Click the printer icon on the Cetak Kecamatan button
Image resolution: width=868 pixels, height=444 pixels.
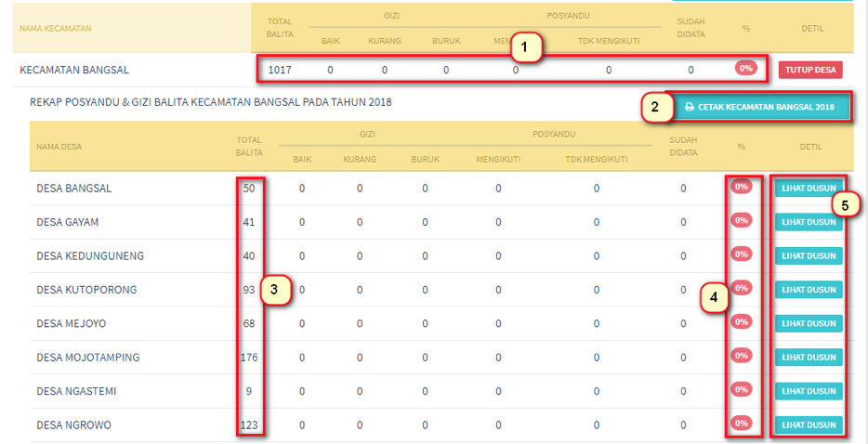(689, 108)
